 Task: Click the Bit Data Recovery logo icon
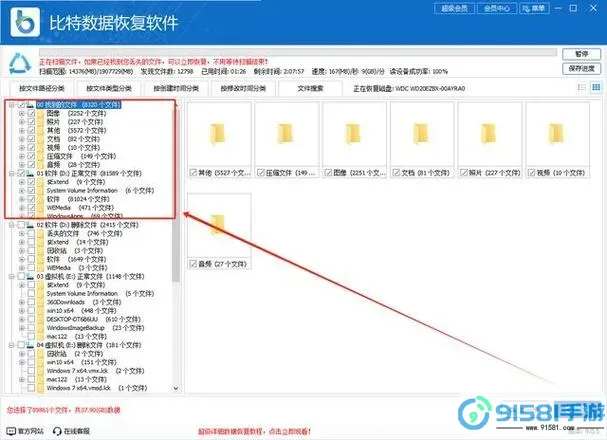(25, 22)
